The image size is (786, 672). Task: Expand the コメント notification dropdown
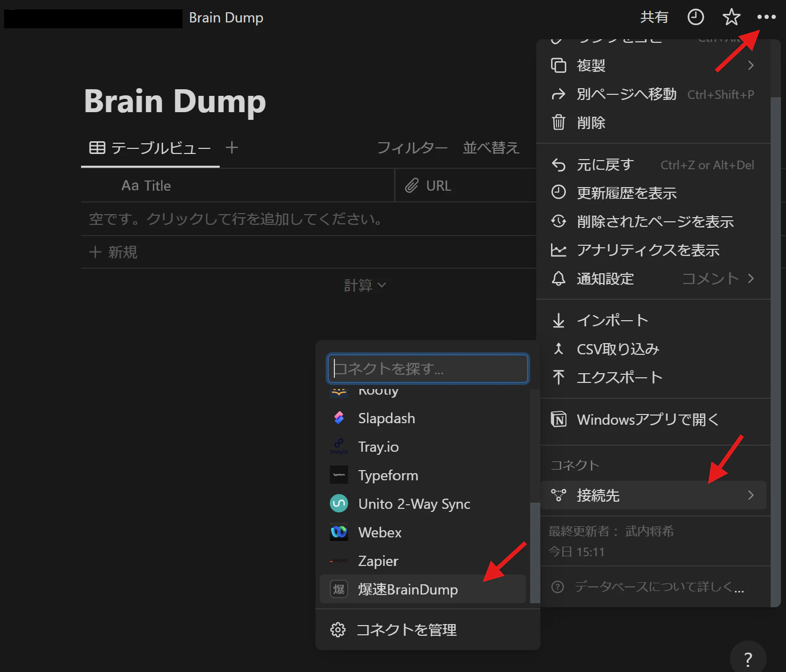(x=718, y=278)
